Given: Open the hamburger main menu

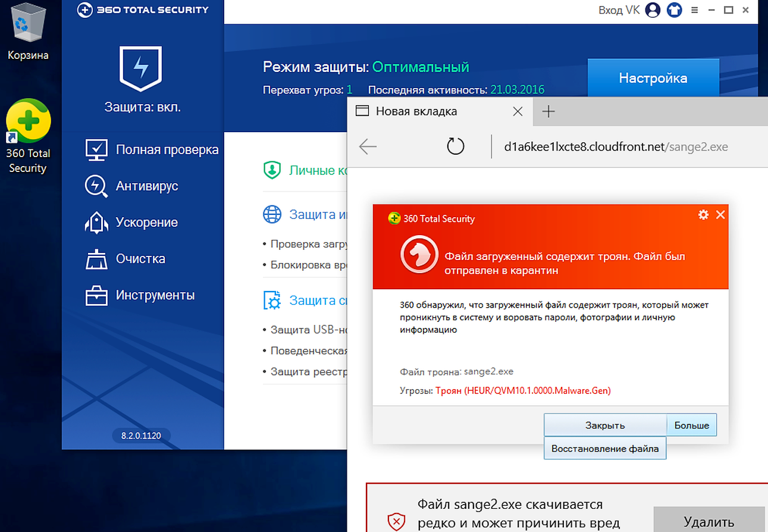Looking at the screenshot, I should [695, 10].
